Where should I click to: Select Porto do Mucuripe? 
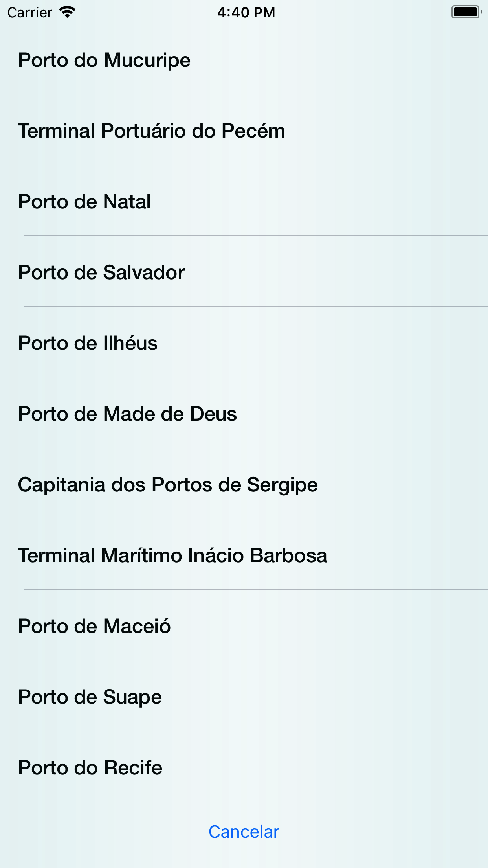(105, 60)
